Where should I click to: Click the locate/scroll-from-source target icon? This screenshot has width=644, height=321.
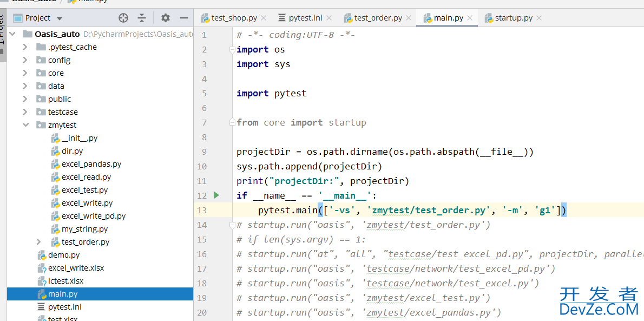(x=123, y=18)
